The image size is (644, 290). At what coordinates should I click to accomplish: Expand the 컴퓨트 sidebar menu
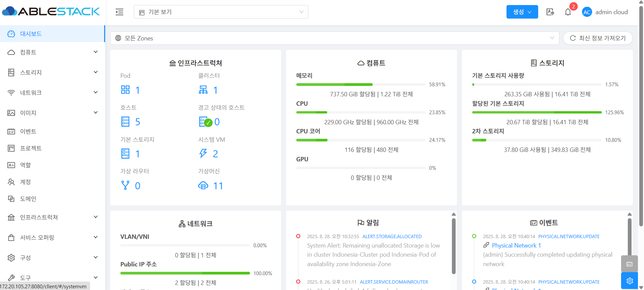click(53, 52)
